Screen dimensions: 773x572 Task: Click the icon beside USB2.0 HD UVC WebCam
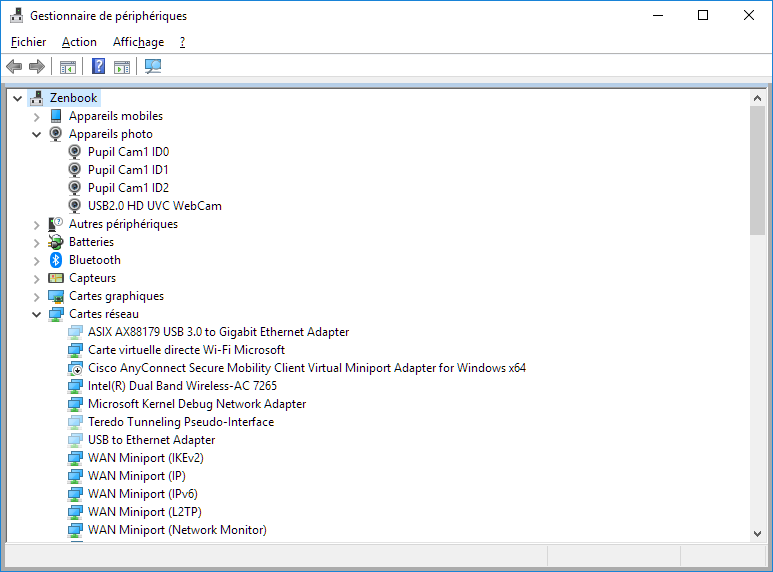point(74,206)
